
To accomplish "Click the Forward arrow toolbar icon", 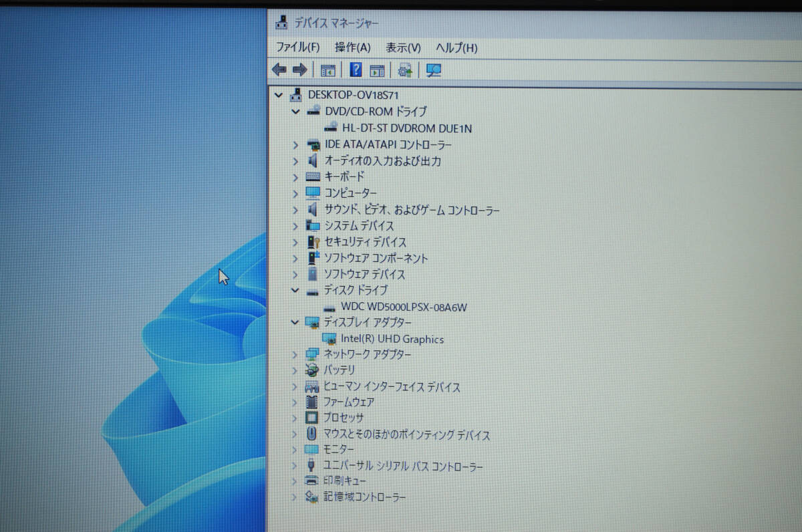I will (x=300, y=70).
